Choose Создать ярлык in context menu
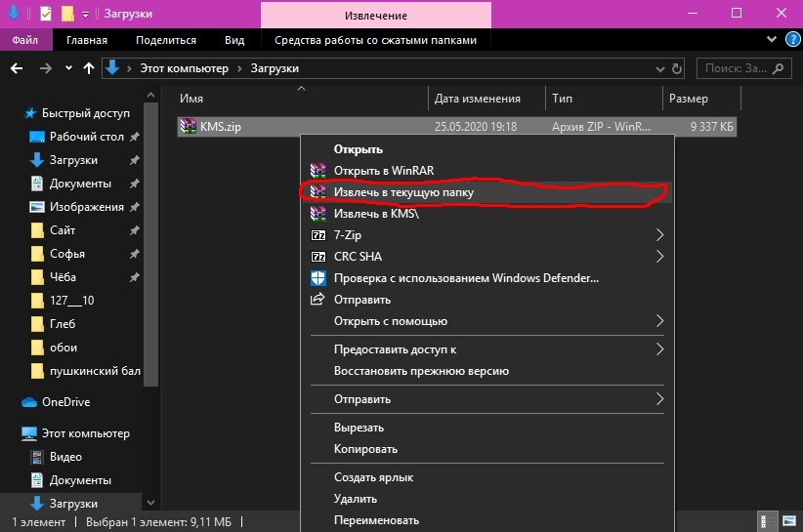The image size is (803, 532). 487,477
